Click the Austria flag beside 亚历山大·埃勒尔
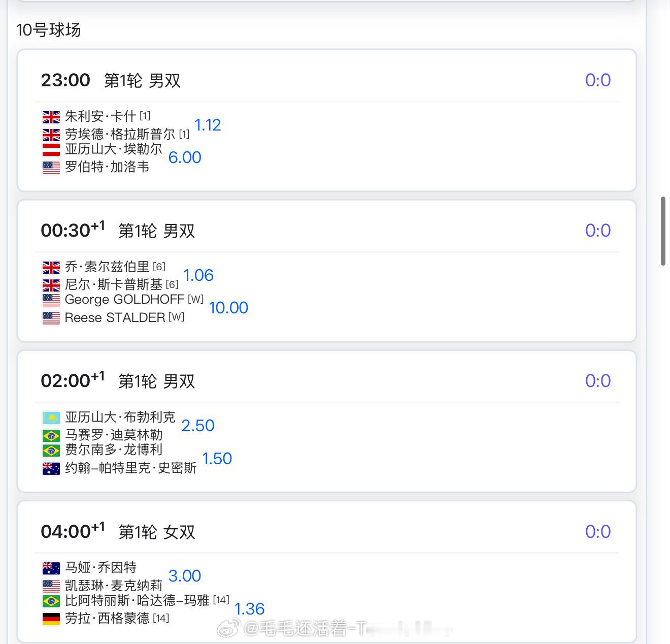Image resolution: width=670 pixels, height=644 pixels. click(51, 149)
